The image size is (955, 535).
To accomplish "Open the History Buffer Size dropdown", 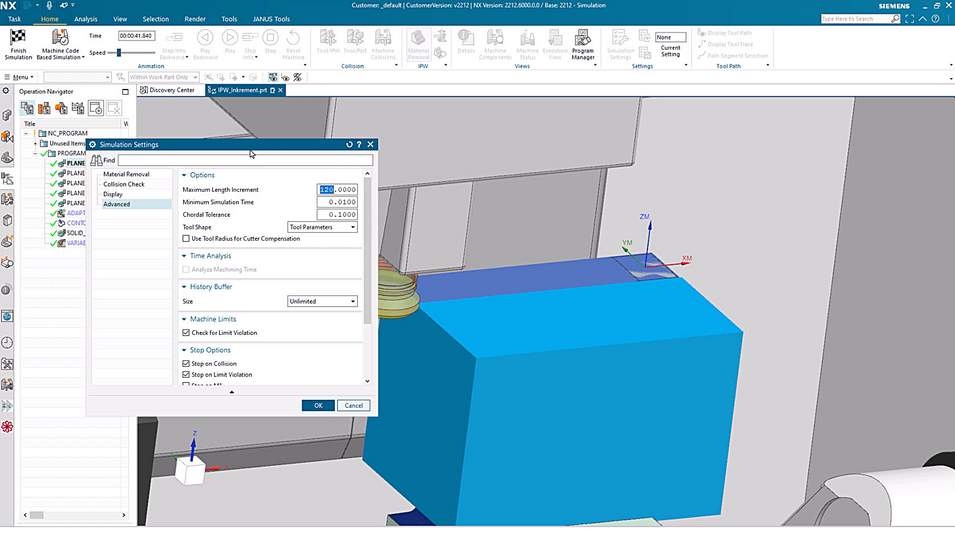I will click(x=322, y=302).
